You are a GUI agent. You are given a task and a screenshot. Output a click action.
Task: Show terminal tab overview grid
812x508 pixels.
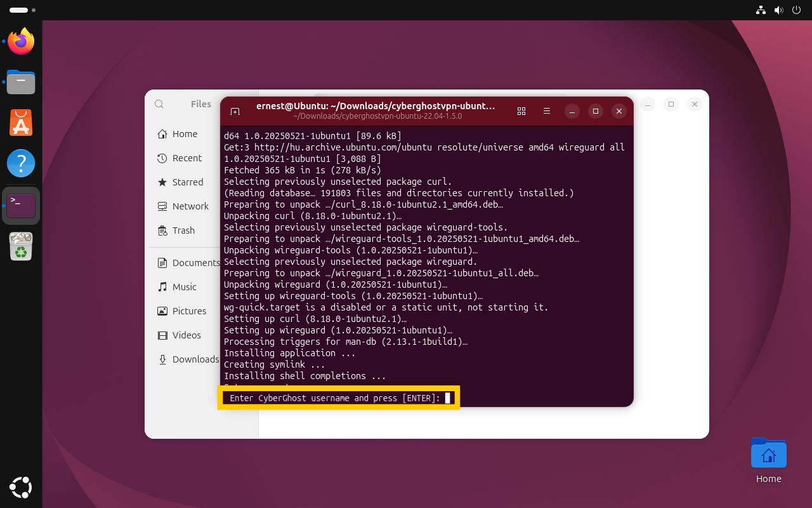(x=521, y=111)
